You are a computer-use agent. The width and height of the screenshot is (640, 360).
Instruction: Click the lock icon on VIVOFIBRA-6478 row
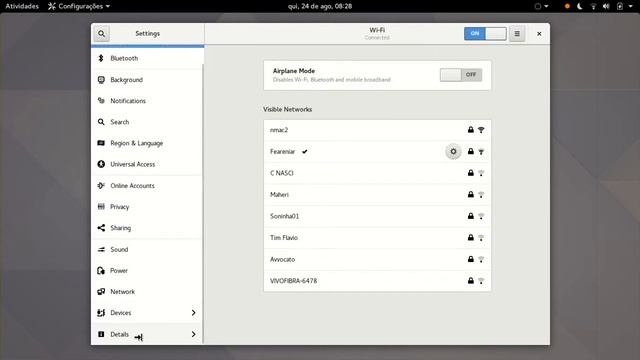tap(471, 280)
